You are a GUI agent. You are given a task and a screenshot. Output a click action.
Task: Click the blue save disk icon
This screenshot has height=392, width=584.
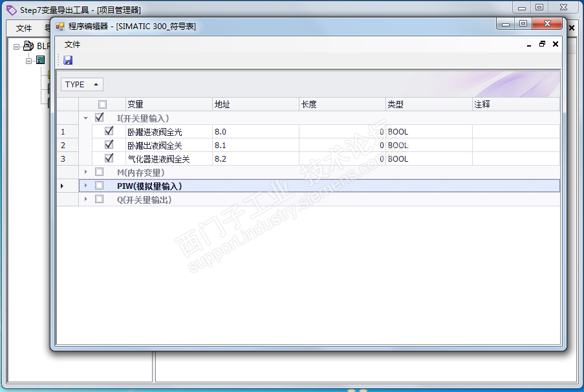(68, 60)
